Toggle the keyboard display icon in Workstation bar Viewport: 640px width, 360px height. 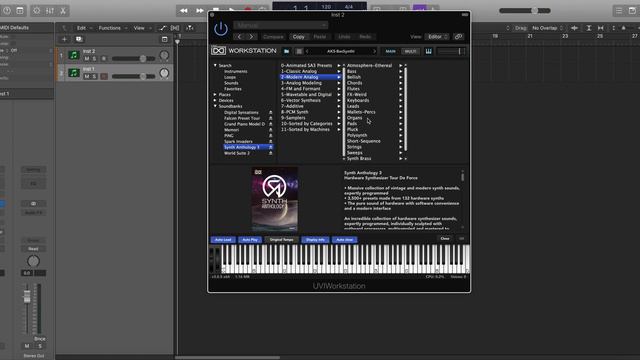tap(428, 51)
